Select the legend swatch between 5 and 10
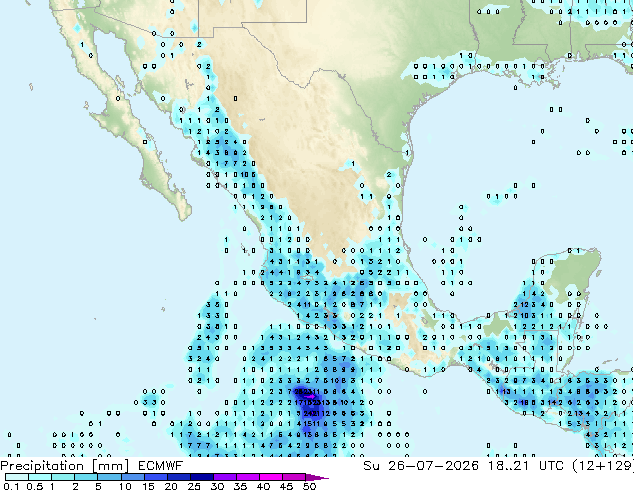Screen dimensions: 634x490 (x=110, y=477)
